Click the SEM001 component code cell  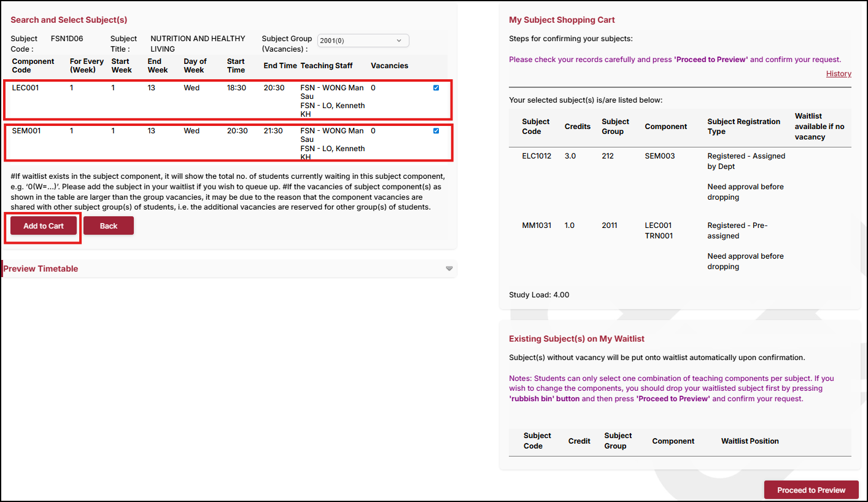26,131
